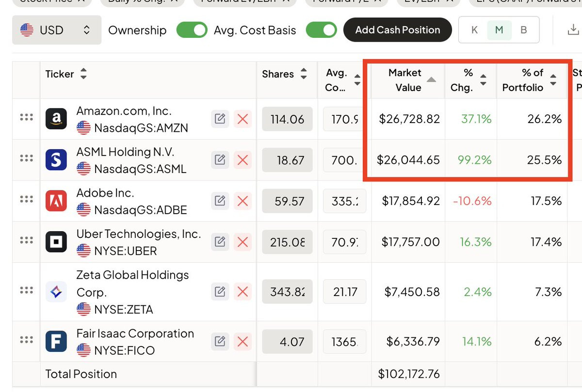The width and height of the screenshot is (582, 392).
Task: Sort by Ticker column
Action: coord(83,74)
